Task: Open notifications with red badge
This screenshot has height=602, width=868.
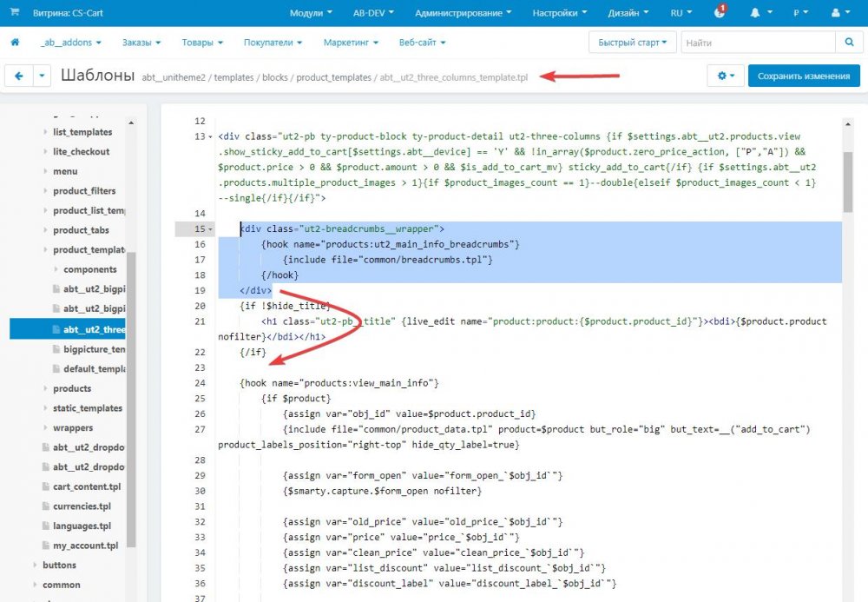Action: [720, 13]
